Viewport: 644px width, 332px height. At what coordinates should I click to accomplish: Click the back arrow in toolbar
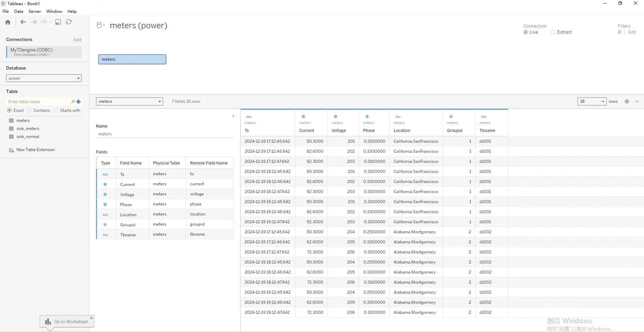click(23, 22)
